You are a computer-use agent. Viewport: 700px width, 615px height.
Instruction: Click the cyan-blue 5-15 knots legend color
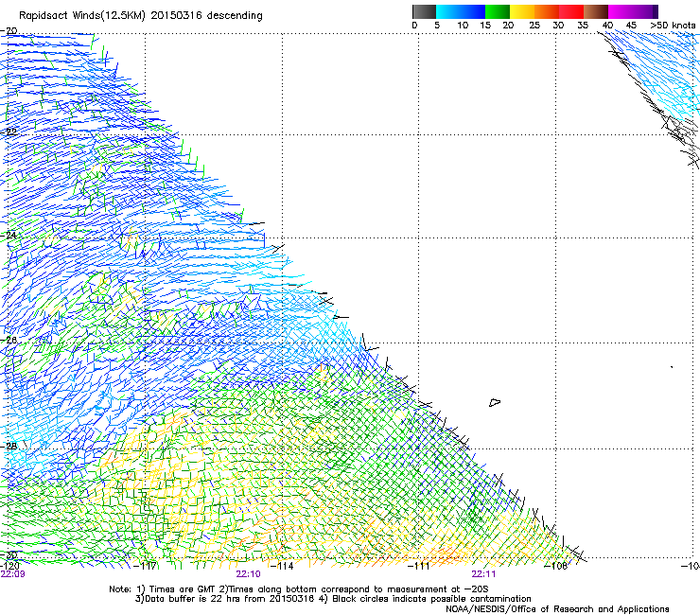coord(461,11)
